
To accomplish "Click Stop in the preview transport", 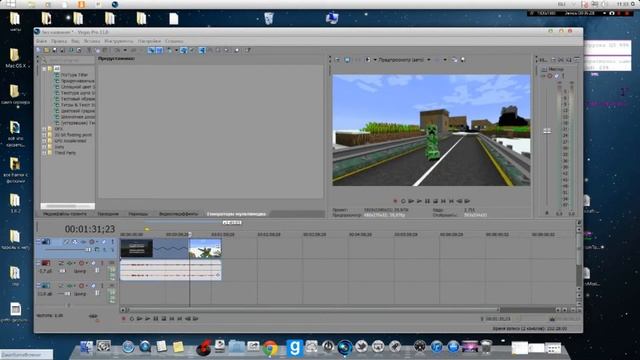I will coord(435,201).
